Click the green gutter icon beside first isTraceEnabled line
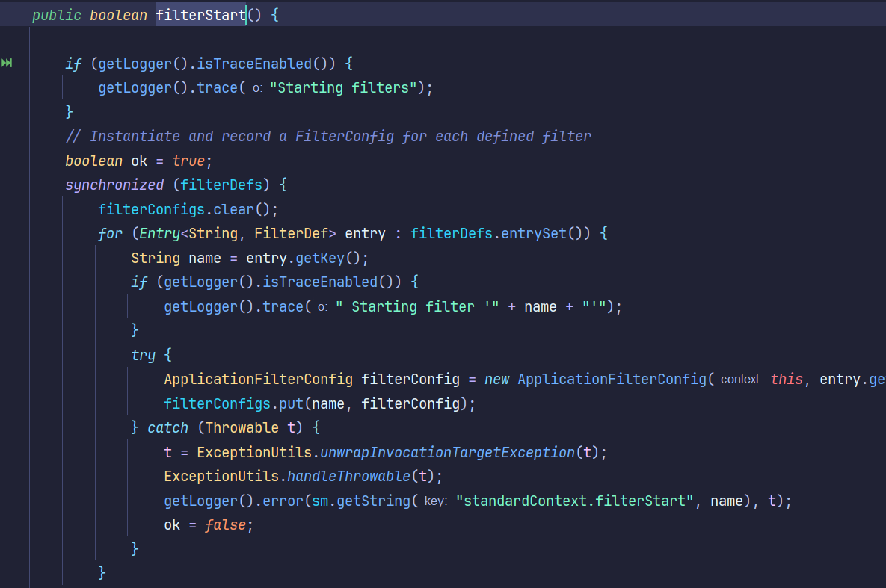886x588 pixels. coord(7,63)
